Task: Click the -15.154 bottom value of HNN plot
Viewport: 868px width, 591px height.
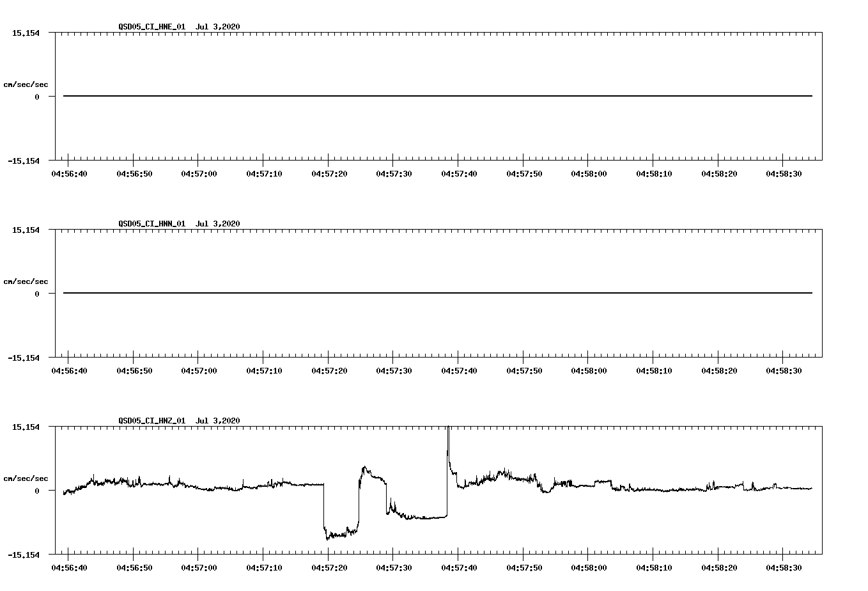Action: pos(24,358)
